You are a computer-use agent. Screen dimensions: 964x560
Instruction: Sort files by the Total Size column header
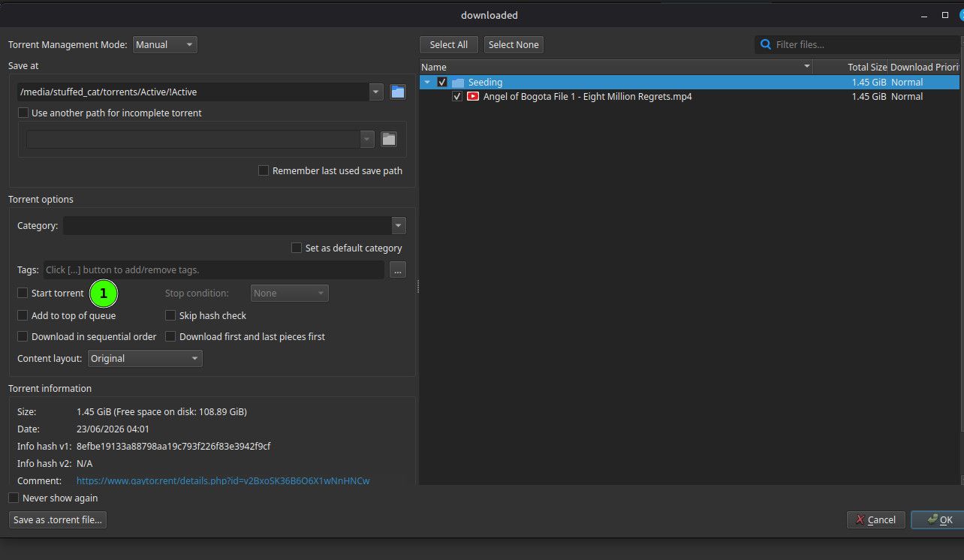click(x=851, y=67)
